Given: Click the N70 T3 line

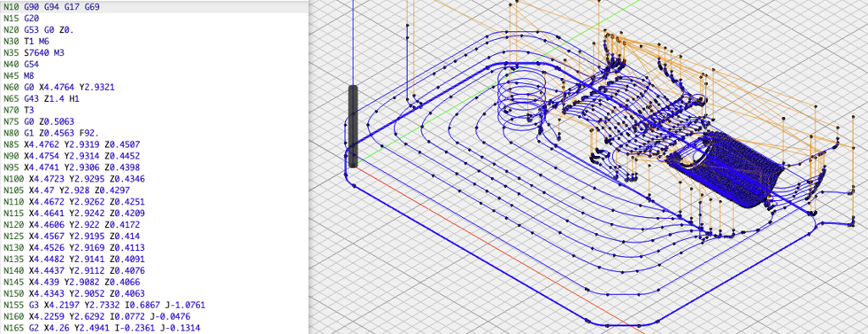Looking at the screenshot, I should coord(154,110).
